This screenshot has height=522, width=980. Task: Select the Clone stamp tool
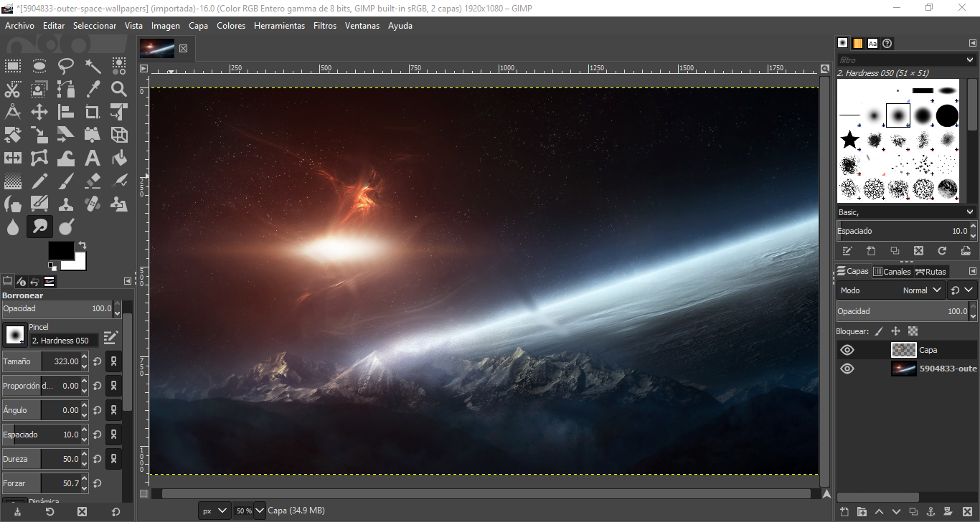click(66, 204)
